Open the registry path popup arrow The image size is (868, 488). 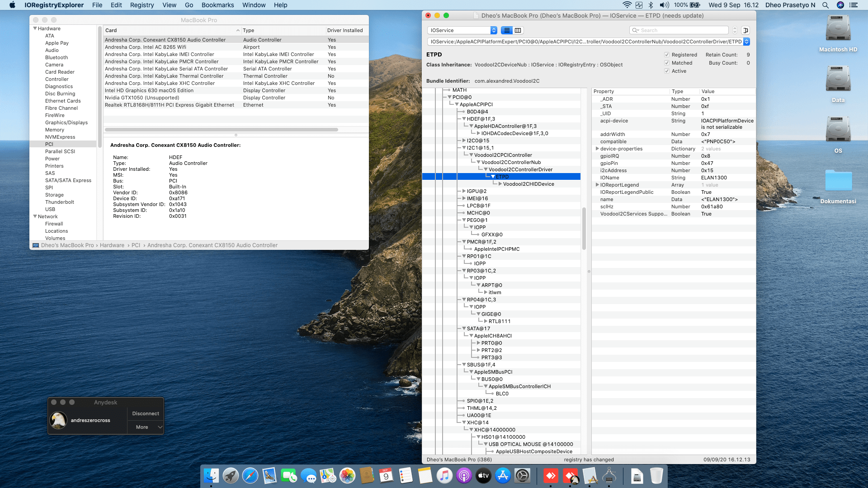coord(746,42)
